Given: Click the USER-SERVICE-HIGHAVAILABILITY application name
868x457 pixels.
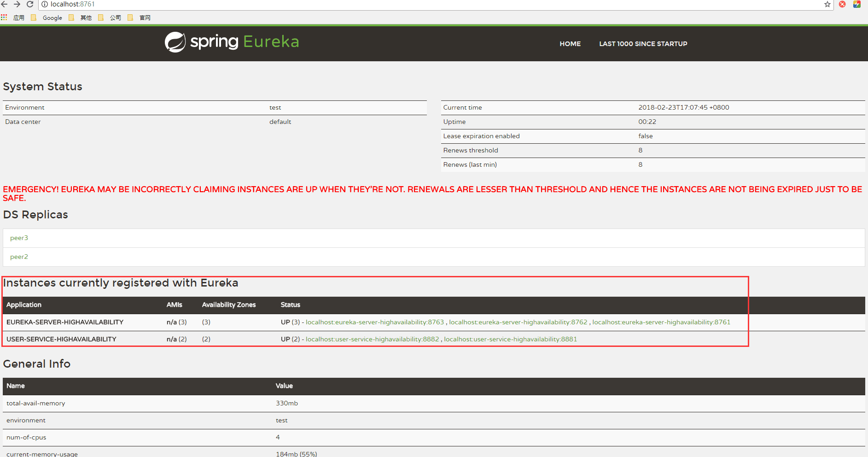Looking at the screenshot, I should tap(61, 339).
